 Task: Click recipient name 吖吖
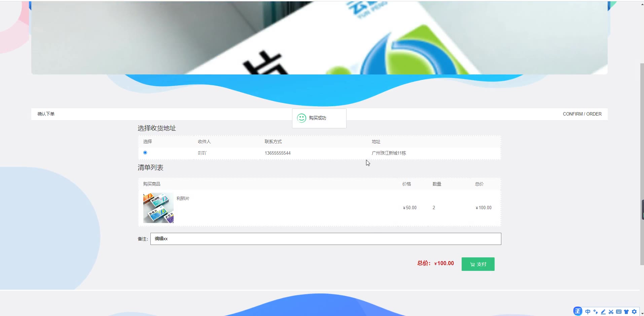coord(202,153)
